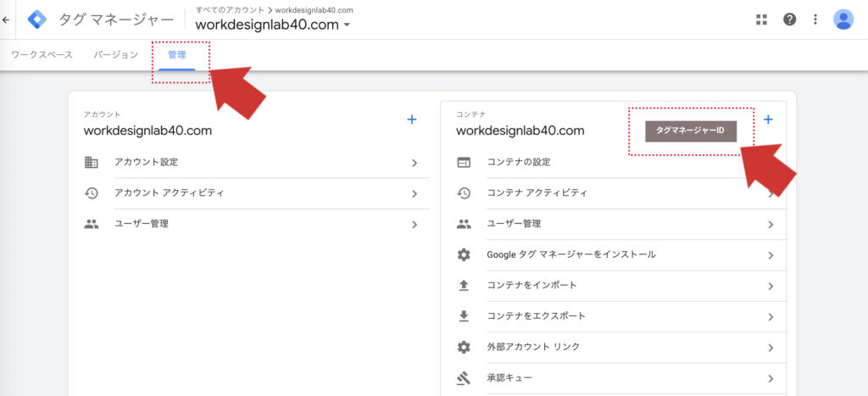Click the タグマネージャーID button

point(691,131)
